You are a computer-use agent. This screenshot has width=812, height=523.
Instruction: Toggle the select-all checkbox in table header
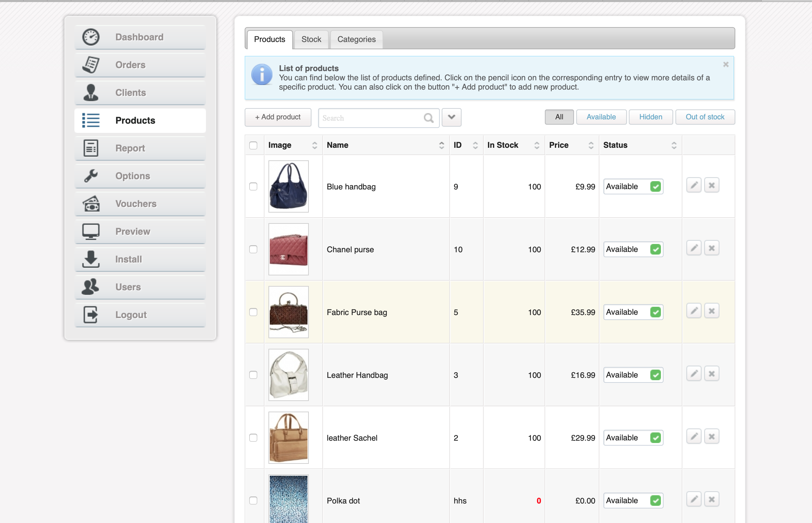[253, 145]
